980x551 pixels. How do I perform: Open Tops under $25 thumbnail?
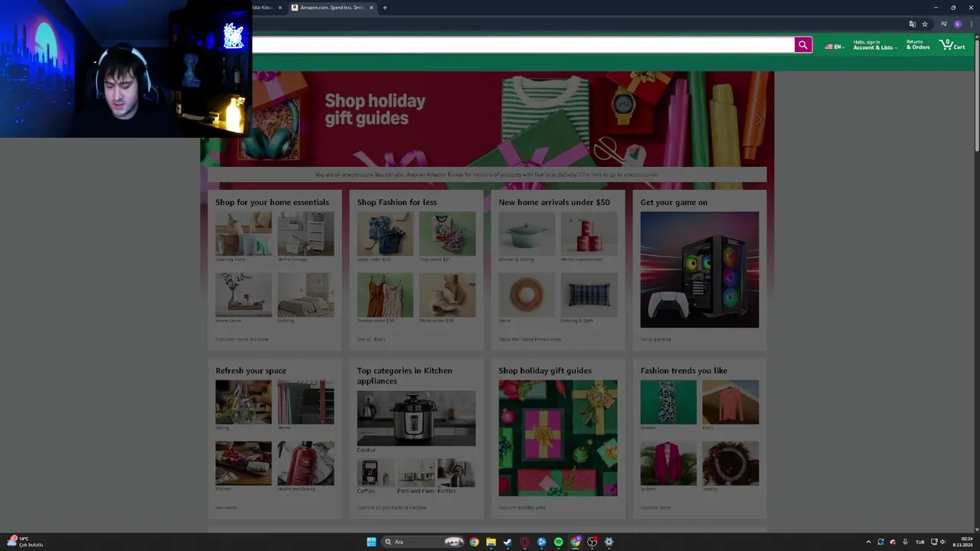pyautogui.click(x=447, y=234)
